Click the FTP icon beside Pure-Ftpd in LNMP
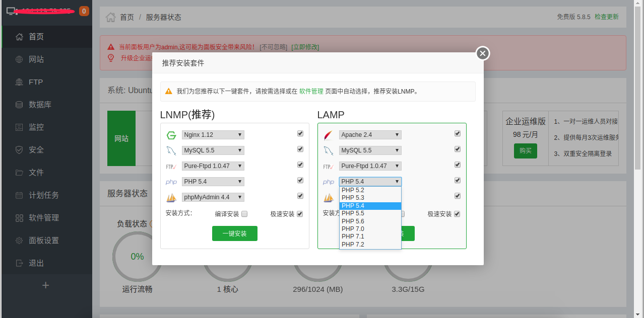Image resolution: width=644 pixels, height=318 pixels. (x=171, y=166)
